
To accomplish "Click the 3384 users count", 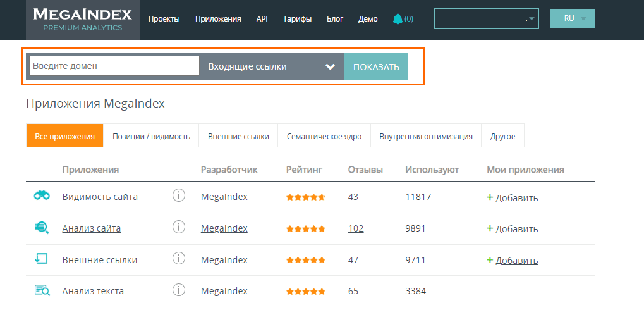I will click(x=415, y=291).
